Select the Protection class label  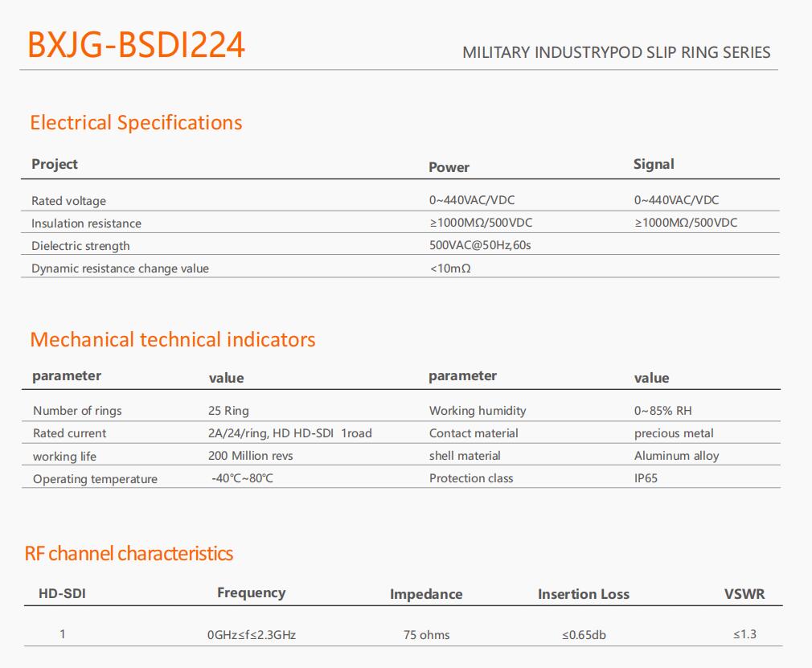(x=471, y=478)
